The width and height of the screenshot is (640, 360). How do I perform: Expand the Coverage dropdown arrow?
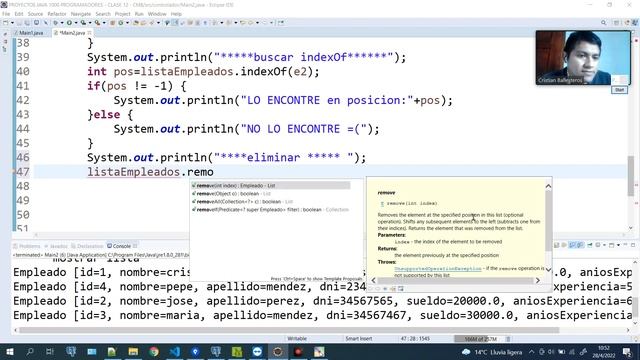point(89,23)
